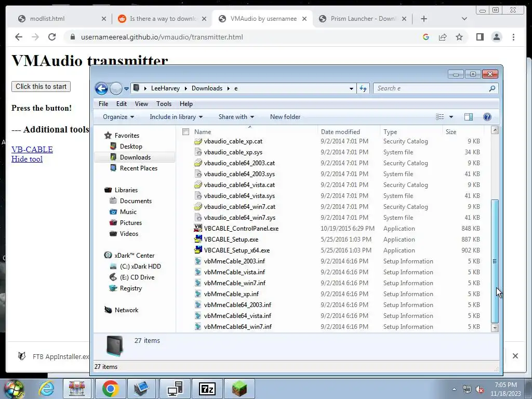Click the Chrome share page icon

pyautogui.click(x=443, y=37)
